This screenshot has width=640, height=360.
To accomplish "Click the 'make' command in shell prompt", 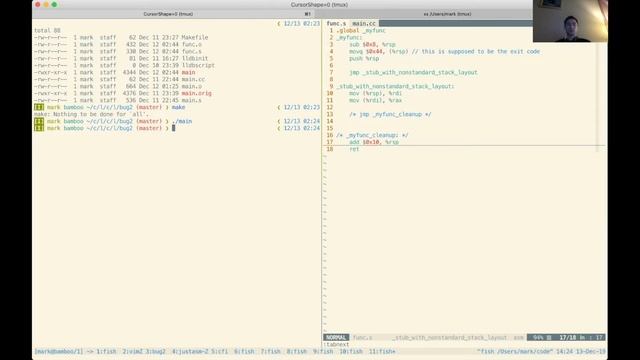I will pyautogui.click(x=178, y=107).
